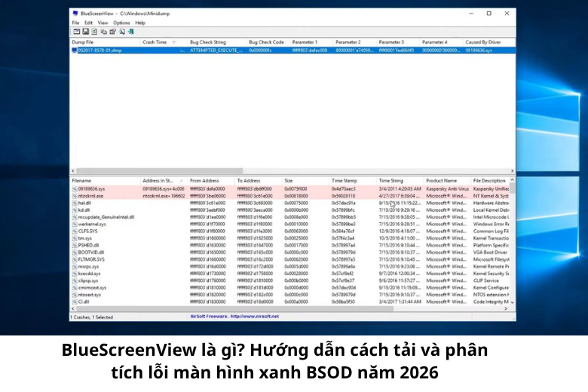Sort by Address In Stack column header
The width and height of the screenshot is (588, 392).
point(164,181)
